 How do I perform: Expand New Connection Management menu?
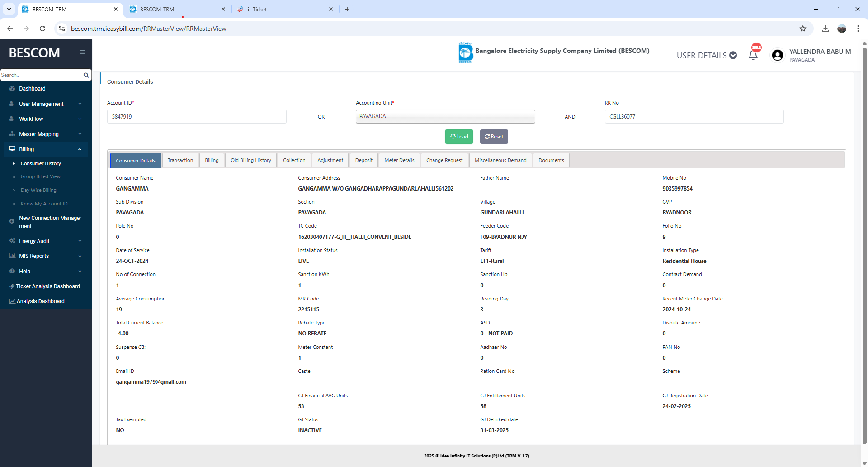click(x=46, y=222)
